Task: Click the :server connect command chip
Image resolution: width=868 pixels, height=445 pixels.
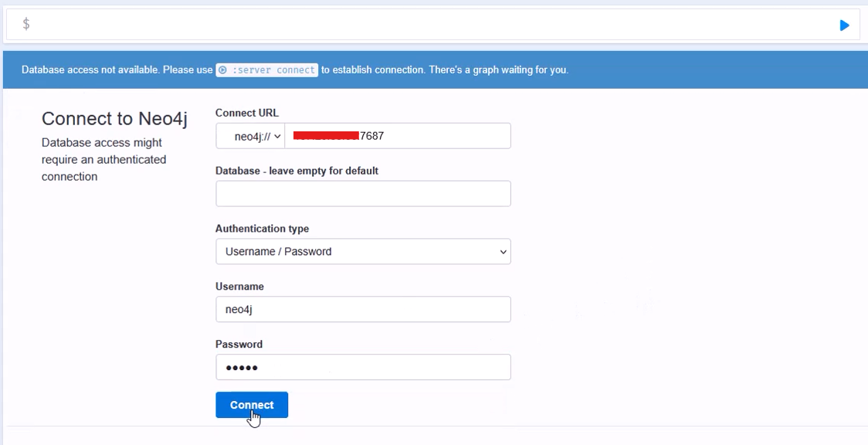Action: click(x=267, y=70)
